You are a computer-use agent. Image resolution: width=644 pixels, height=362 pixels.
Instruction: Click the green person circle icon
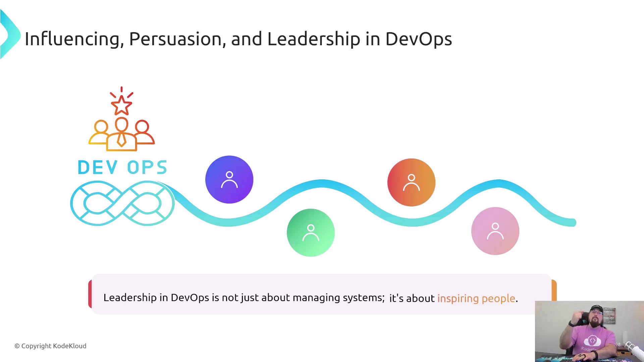(311, 233)
